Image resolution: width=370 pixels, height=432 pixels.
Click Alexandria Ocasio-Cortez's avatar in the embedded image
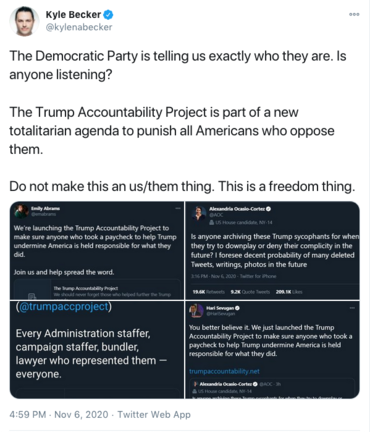[199, 213]
